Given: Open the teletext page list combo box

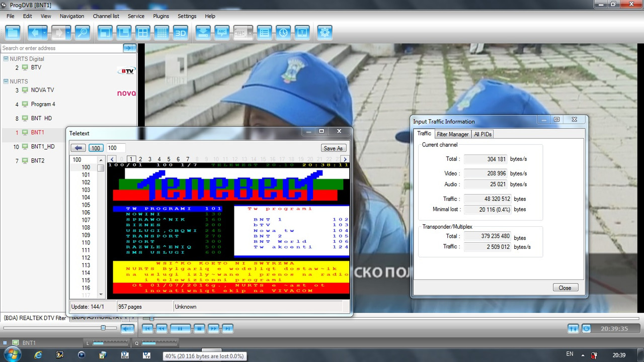Looking at the screenshot, I should click(87, 160).
